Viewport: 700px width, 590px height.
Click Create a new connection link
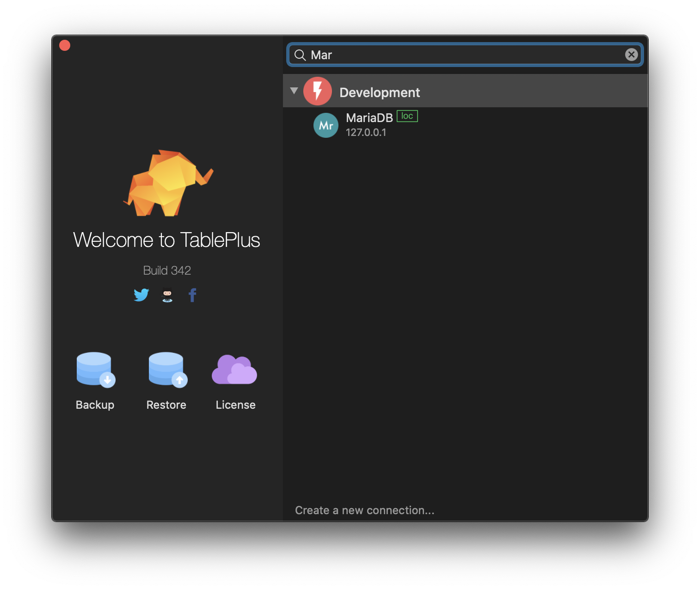pos(365,510)
